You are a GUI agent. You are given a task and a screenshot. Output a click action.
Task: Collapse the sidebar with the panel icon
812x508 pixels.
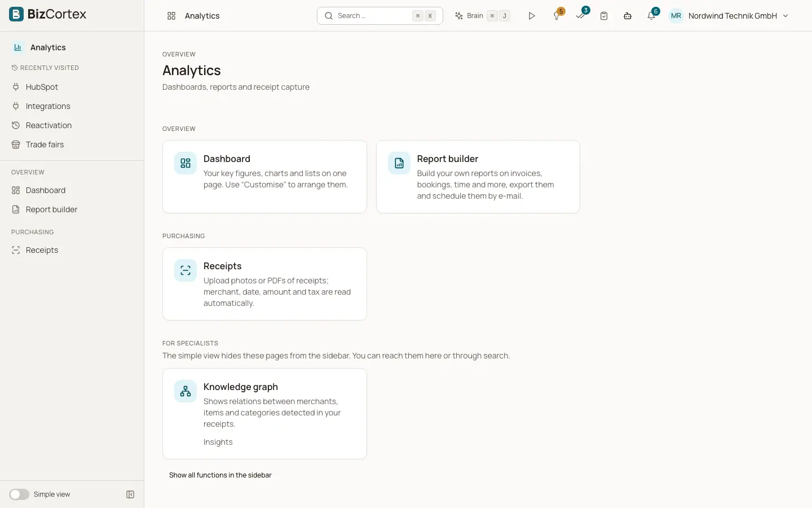click(x=130, y=494)
